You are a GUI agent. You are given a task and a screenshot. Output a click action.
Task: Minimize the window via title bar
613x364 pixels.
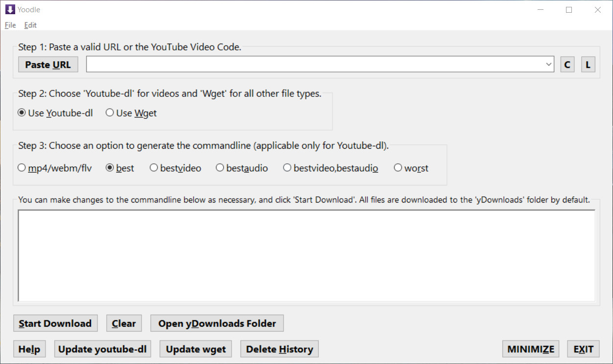point(541,10)
